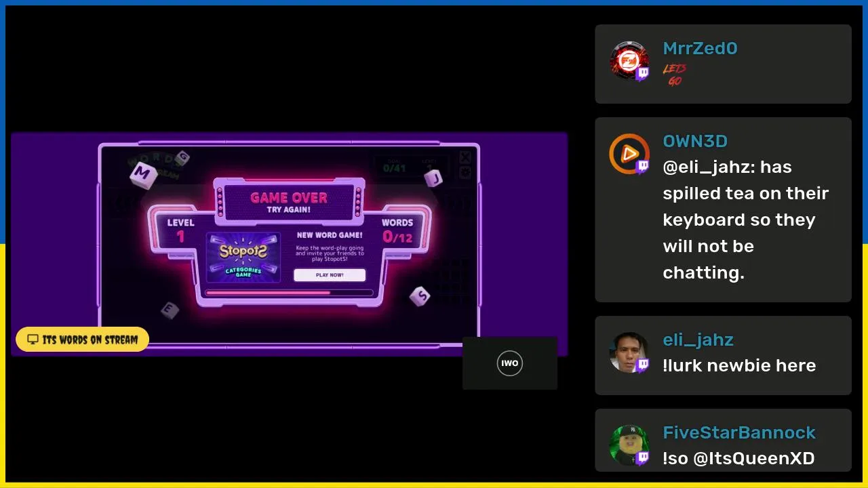
Task: Click the floating J letter cube
Action: point(434,178)
